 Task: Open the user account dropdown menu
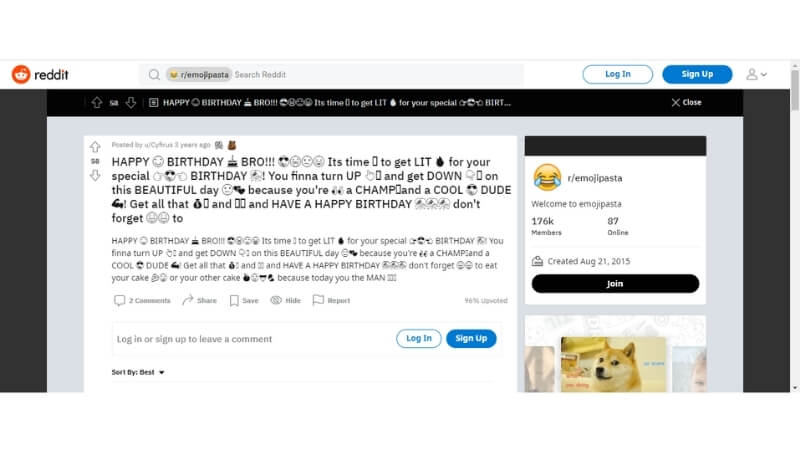pyautogui.click(x=756, y=74)
